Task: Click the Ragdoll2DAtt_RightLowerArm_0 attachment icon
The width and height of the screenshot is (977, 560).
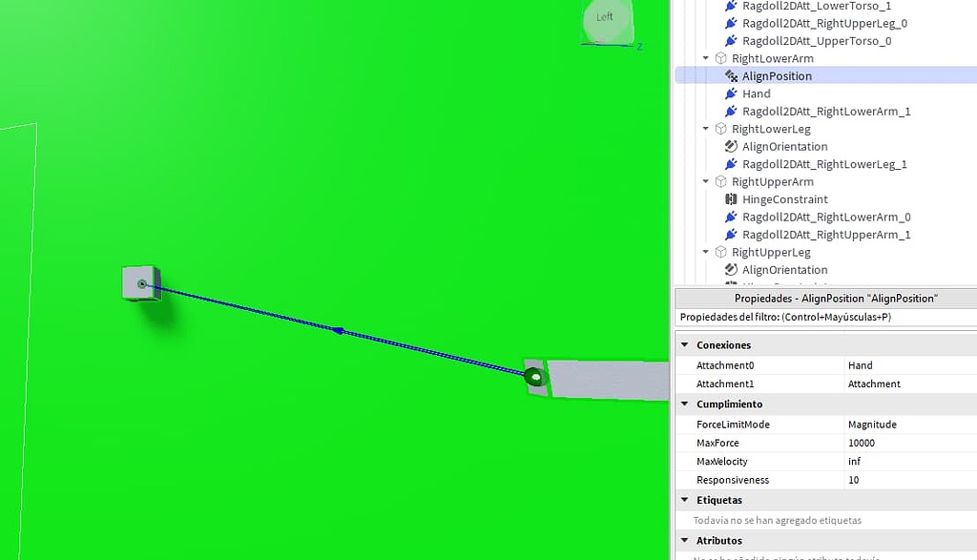Action: 731,217
